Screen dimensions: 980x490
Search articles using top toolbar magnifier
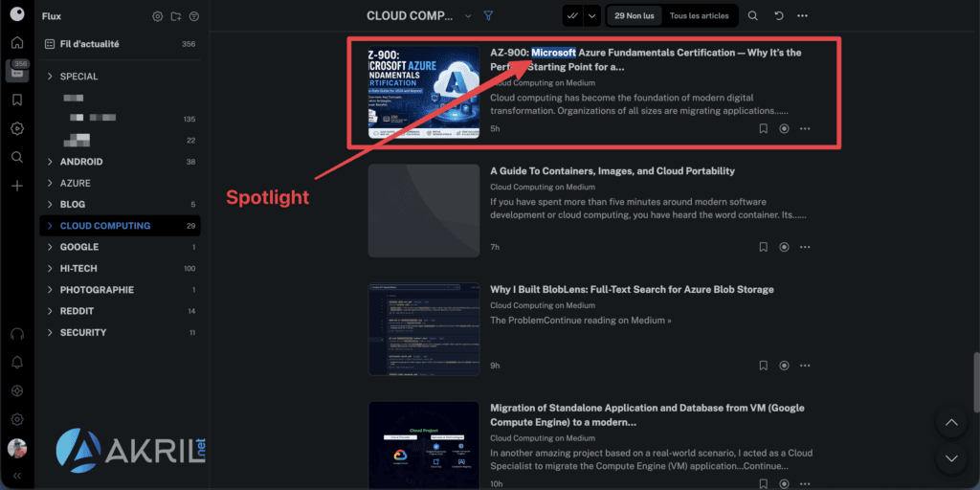753,15
